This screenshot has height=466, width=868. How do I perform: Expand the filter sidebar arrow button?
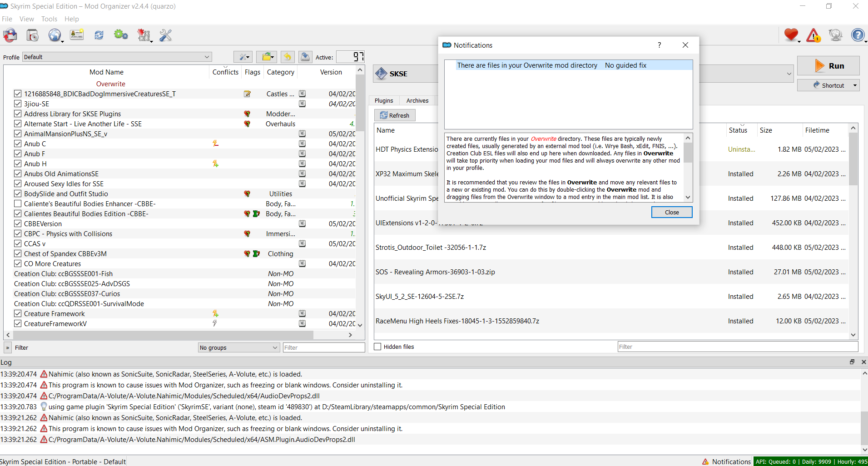click(8, 347)
